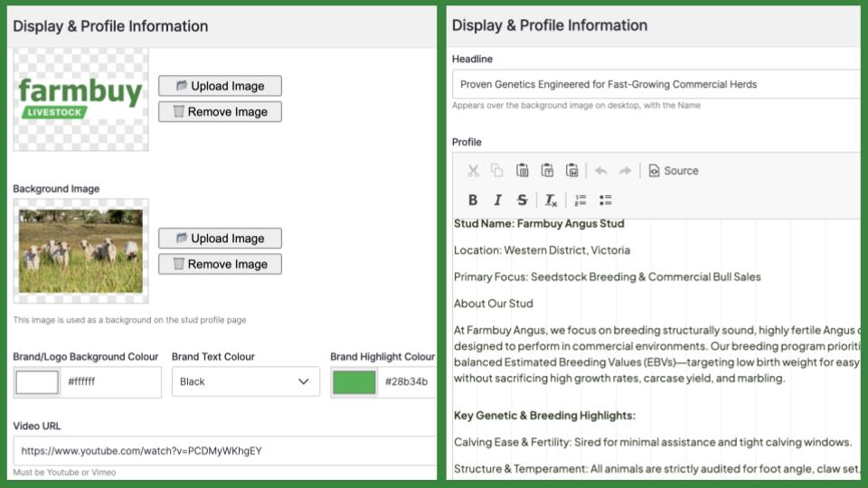Click the 'Background Image' label

(x=56, y=189)
